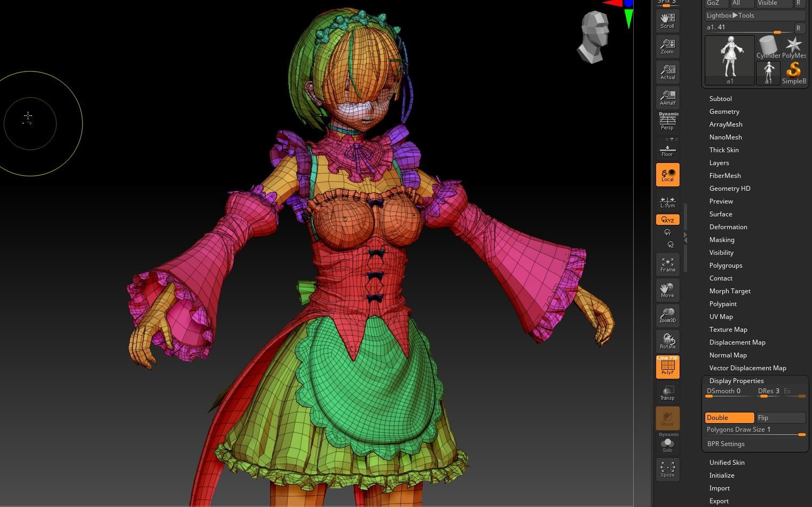Select the SimpleBrush tool thumbnail
Screen dimensions: 812x507
point(794,73)
